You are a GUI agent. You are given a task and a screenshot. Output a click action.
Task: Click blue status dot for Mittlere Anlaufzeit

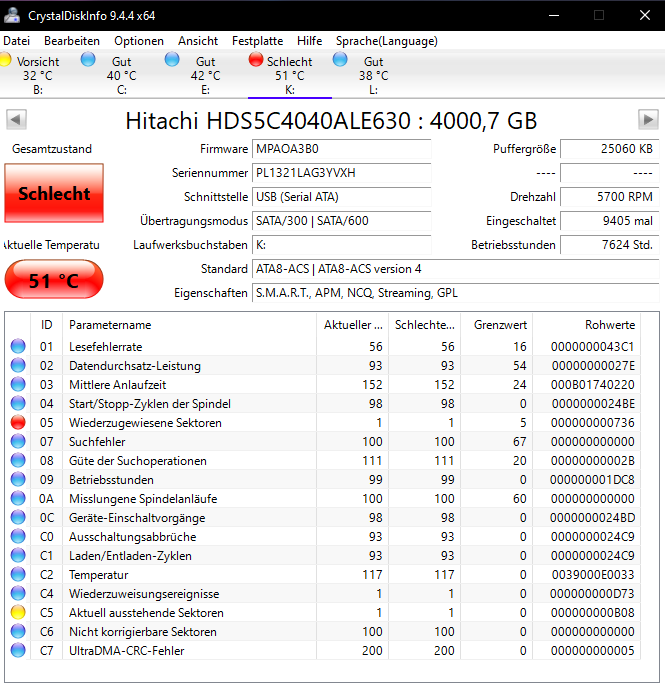[x=18, y=384]
